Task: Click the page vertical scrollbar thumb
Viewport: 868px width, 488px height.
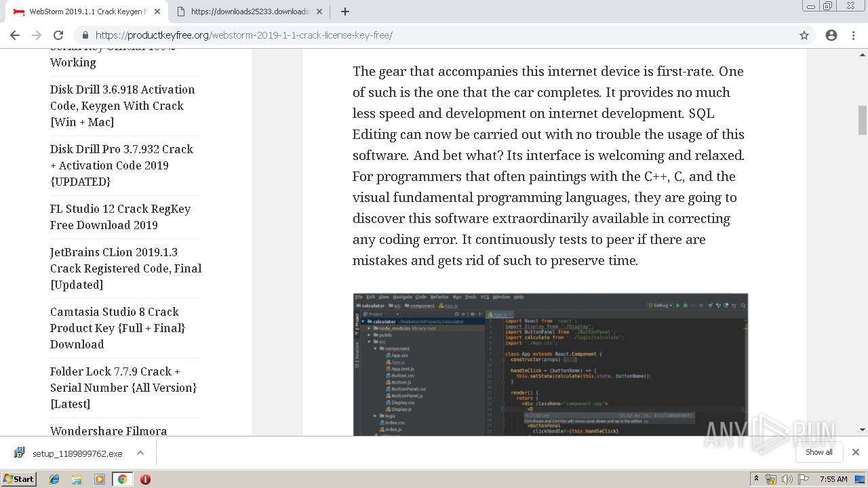Action: click(863, 120)
